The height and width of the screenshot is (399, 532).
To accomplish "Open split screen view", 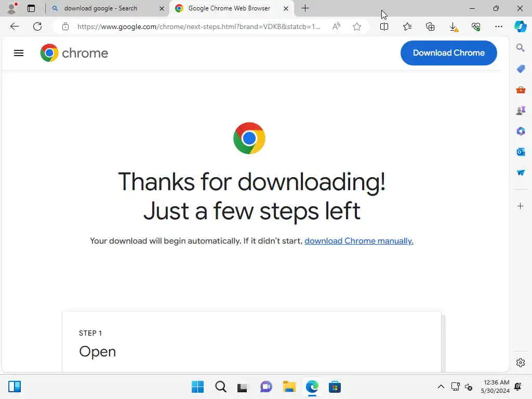I will (384, 26).
